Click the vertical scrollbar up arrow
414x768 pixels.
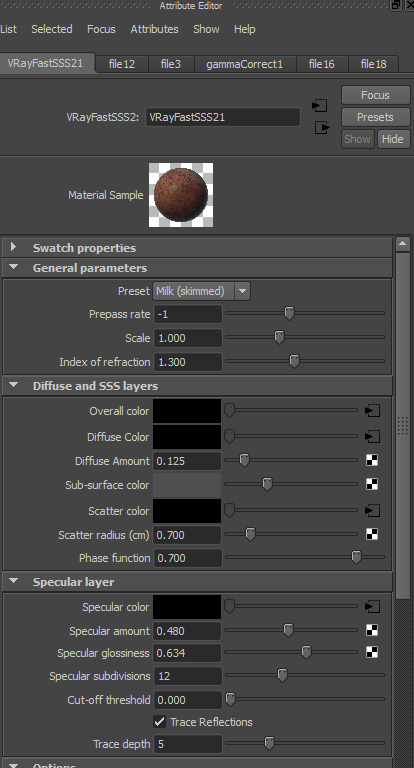point(403,243)
